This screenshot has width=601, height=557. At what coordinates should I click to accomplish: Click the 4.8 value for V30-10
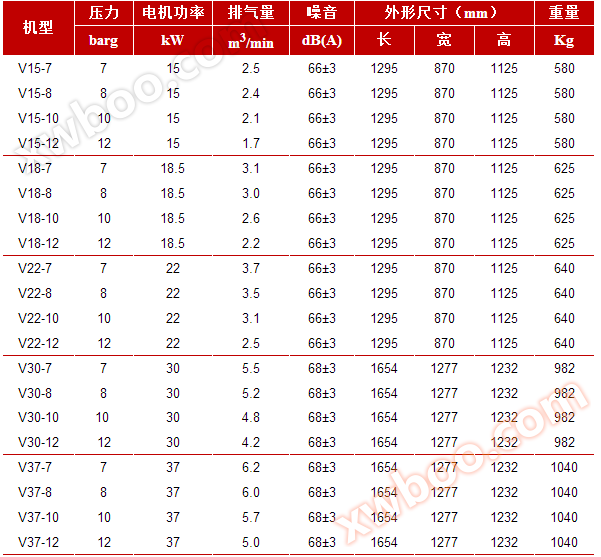(251, 418)
